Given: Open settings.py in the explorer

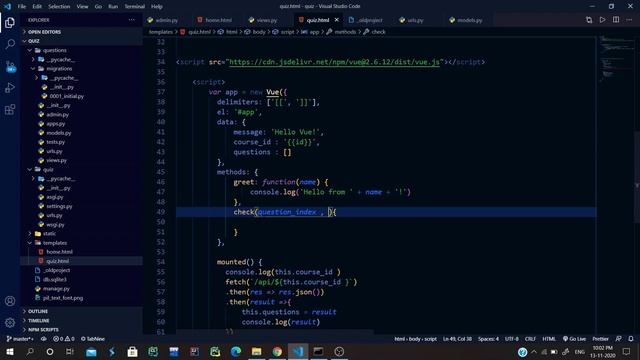Looking at the screenshot, I should coord(59,206).
